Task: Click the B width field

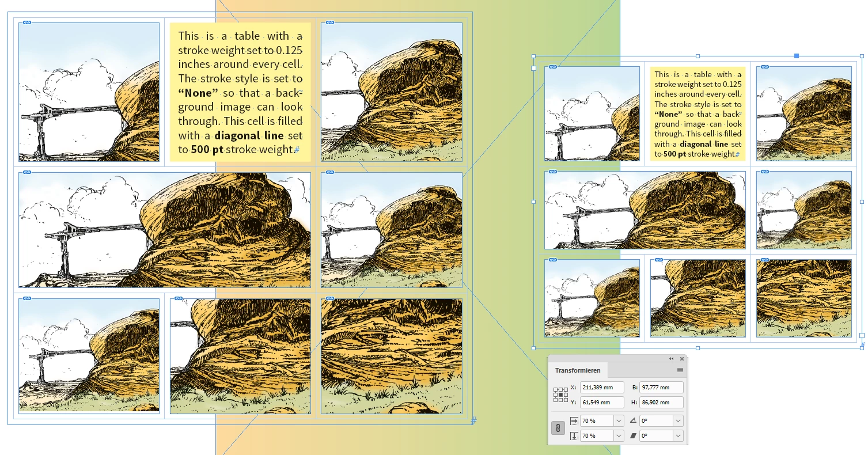Action: pos(661,388)
